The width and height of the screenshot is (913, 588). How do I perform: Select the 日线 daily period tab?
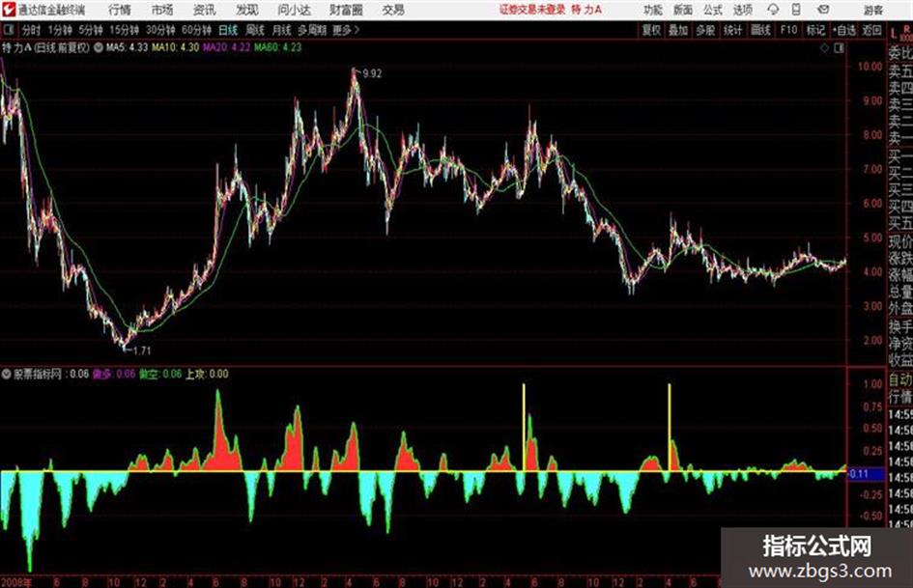[x=228, y=30]
